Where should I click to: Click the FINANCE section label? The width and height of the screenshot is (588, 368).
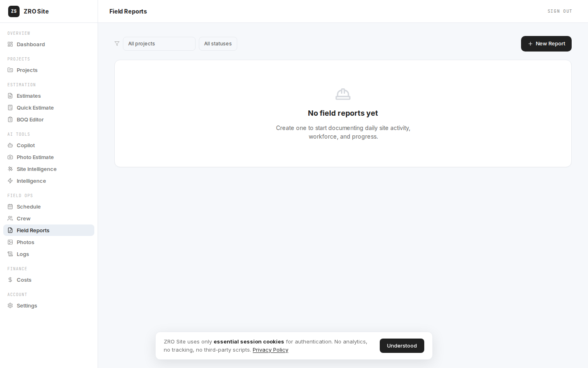[17, 269]
